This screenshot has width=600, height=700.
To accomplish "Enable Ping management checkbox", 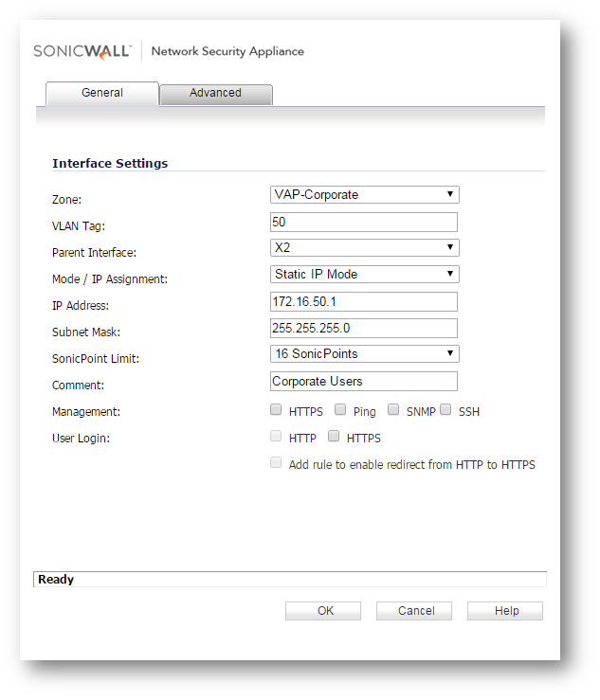I will point(340,411).
